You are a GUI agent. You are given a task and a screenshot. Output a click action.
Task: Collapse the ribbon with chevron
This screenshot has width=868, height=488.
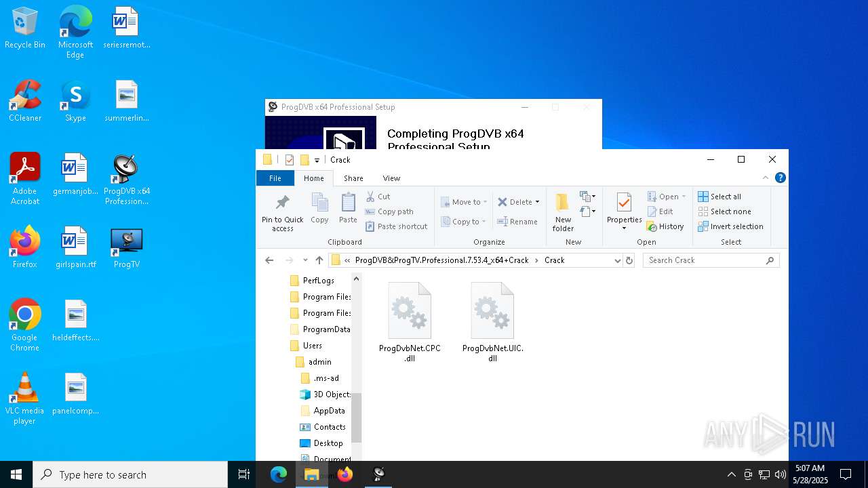click(766, 178)
